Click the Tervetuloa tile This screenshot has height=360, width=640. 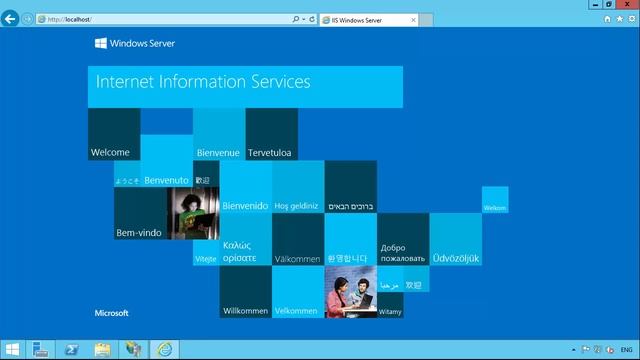pyautogui.click(x=272, y=134)
